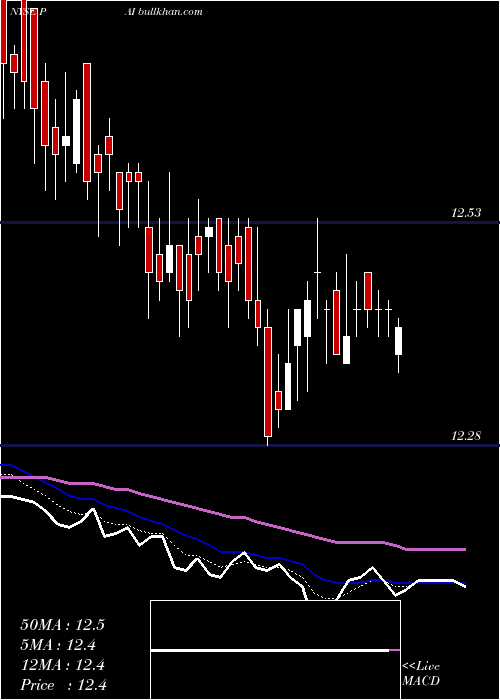This screenshot has width=500, height=700.
Task: Select the 5MA : 12.4 reading
Action: [x=58, y=645]
